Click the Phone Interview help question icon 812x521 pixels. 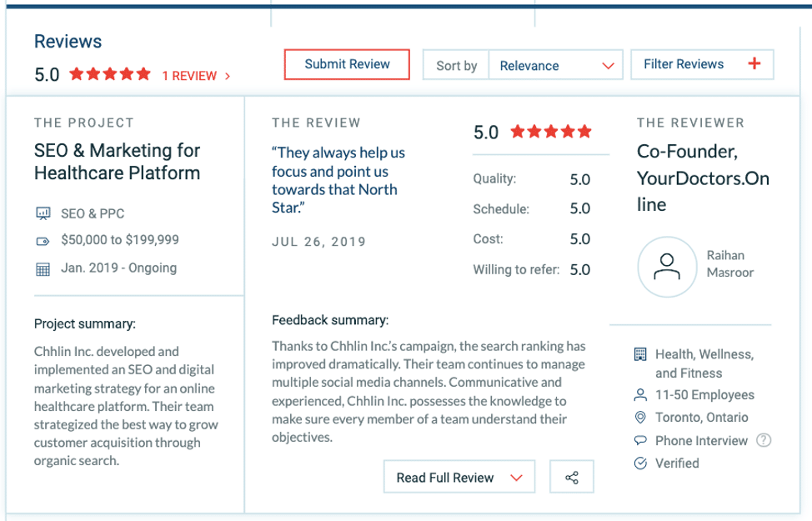click(763, 440)
